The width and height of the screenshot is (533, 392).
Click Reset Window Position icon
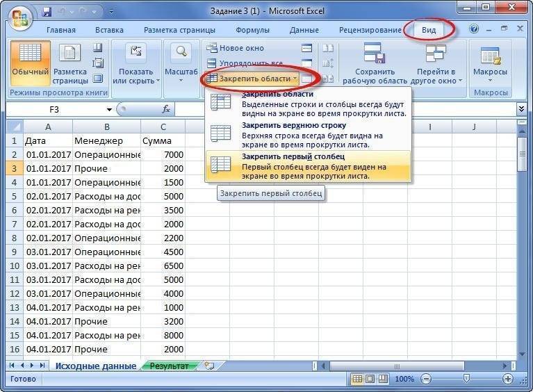click(x=328, y=79)
